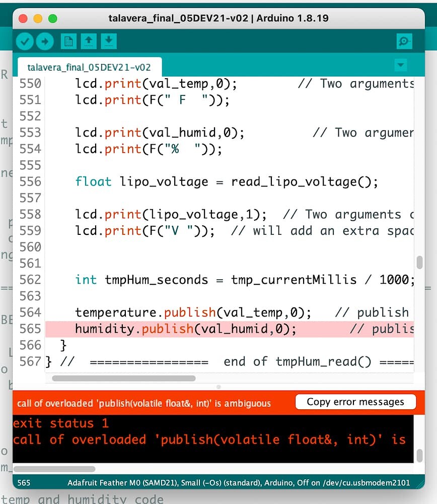
Task: Open the tab options dropdown arrow
Action: click(x=401, y=65)
